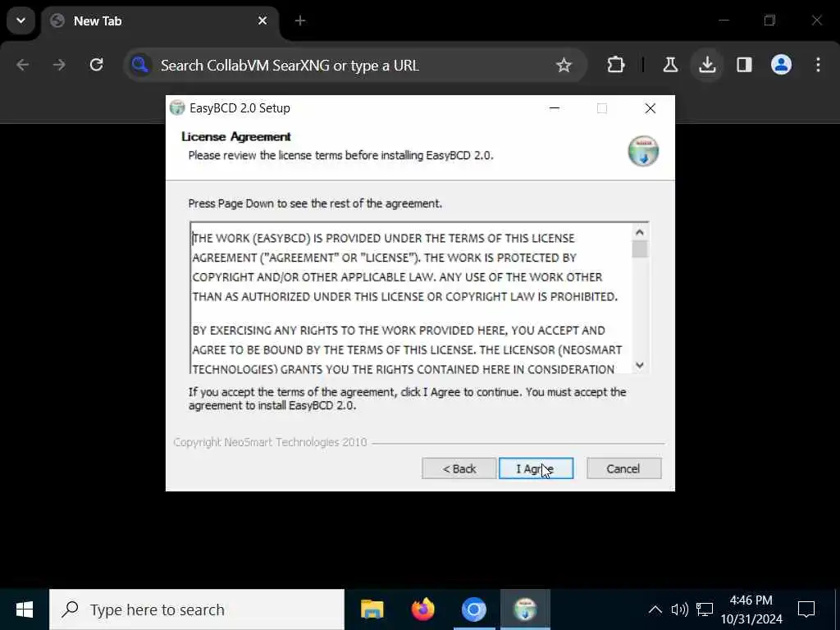Open the clock showing 4:46 PM
Image resolution: width=840 pixels, height=630 pixels.
[x=751, y=609]
